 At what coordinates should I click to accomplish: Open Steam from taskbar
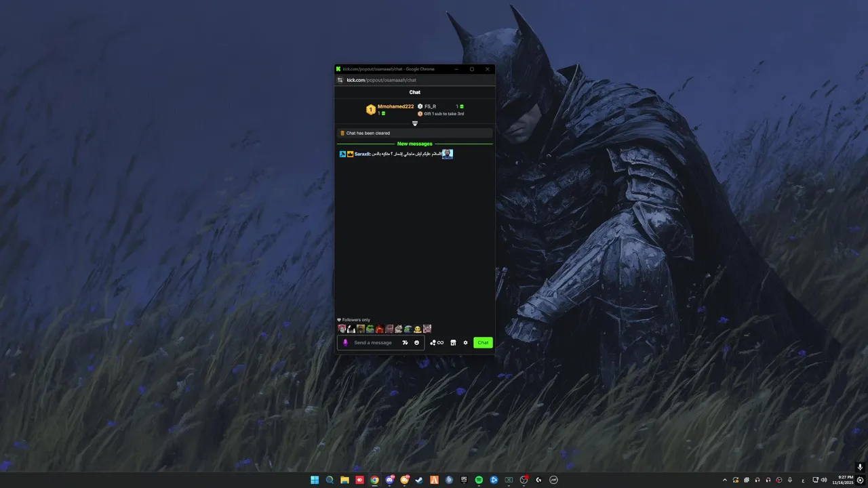tap(419, 480)
